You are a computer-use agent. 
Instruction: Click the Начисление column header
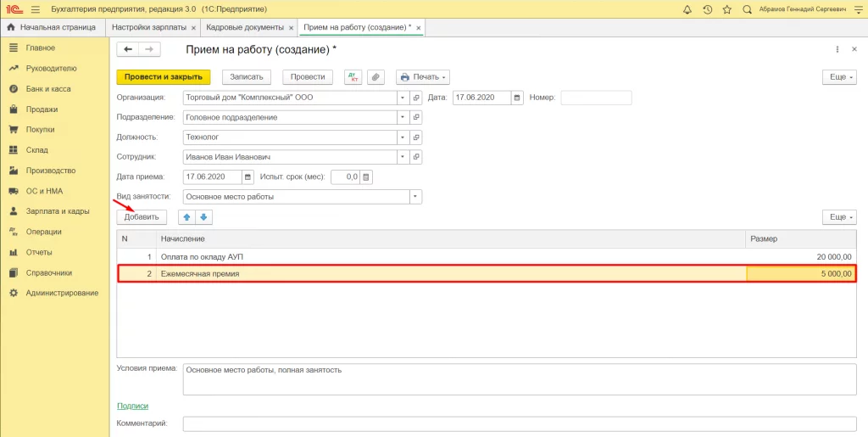click(451, 238)
